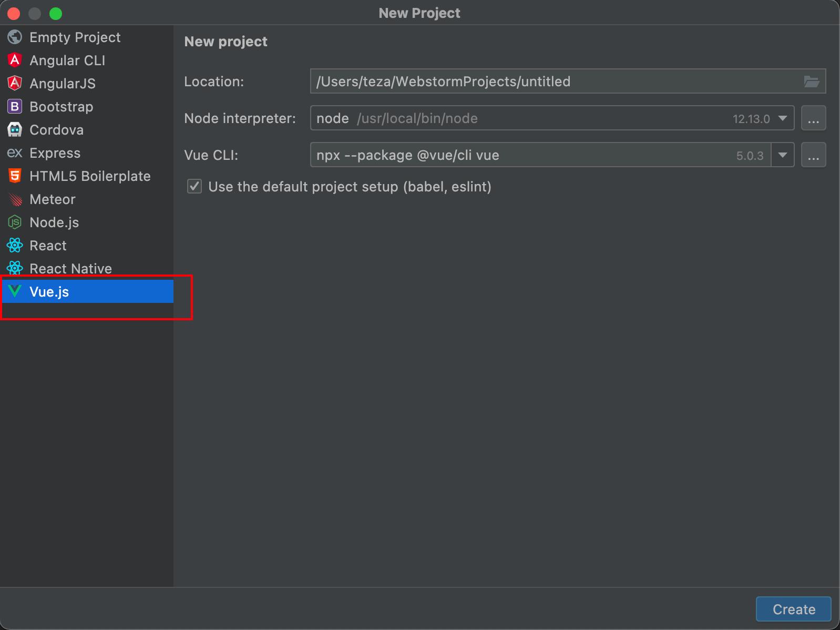Viewport: 840px width, 630px height.
Task: Click the HTML5 Boilerplate orange icon
Action: pos(15,176)
